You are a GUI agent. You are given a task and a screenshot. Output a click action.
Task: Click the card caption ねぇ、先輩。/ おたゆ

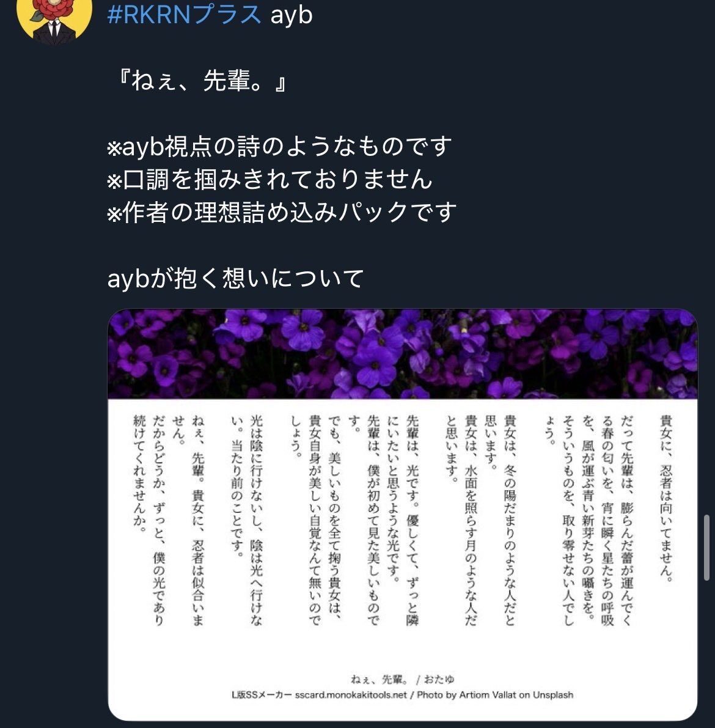pyautogui.click(x=402, y=679)
